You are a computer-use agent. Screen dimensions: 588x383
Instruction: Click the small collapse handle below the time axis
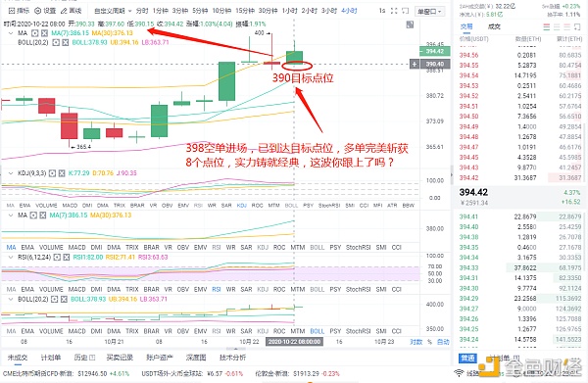point(235,349)
